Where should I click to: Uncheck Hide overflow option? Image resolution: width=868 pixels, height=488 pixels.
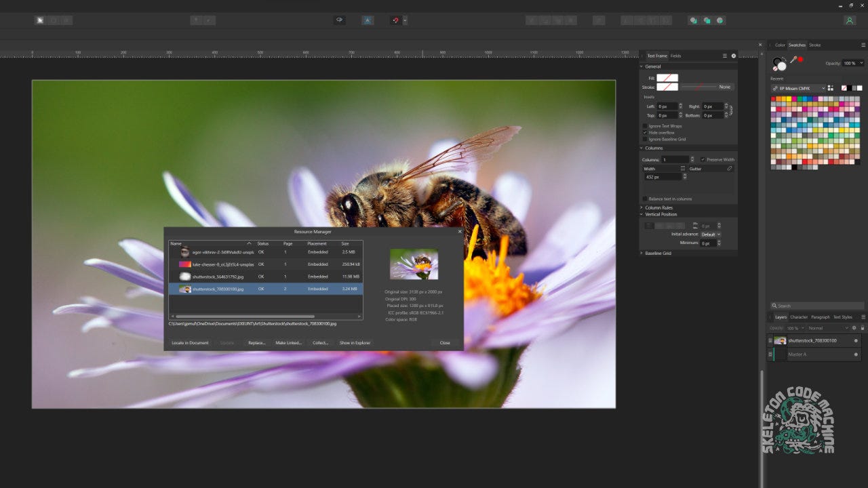[x=645, y=132]
